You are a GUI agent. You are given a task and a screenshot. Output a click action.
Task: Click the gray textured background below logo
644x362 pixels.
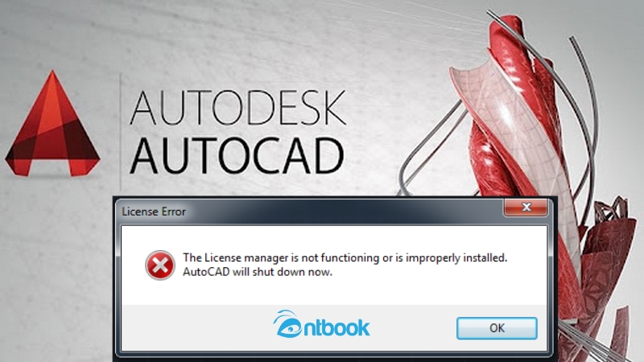pyautogui.click(x=53, y=267)
